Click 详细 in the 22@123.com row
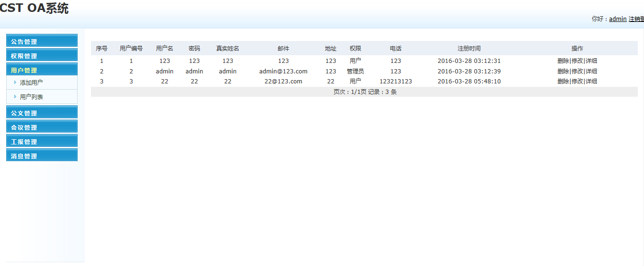 click(591, 82)
